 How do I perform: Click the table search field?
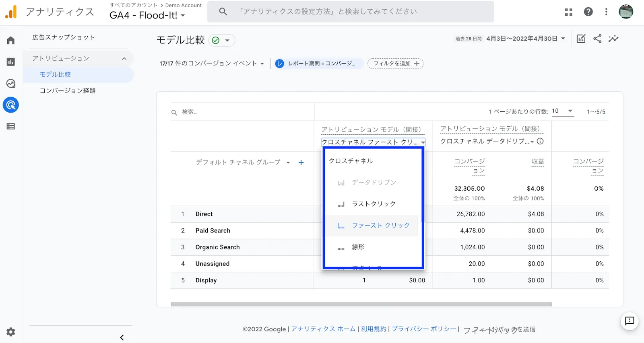tap(242, 112)
